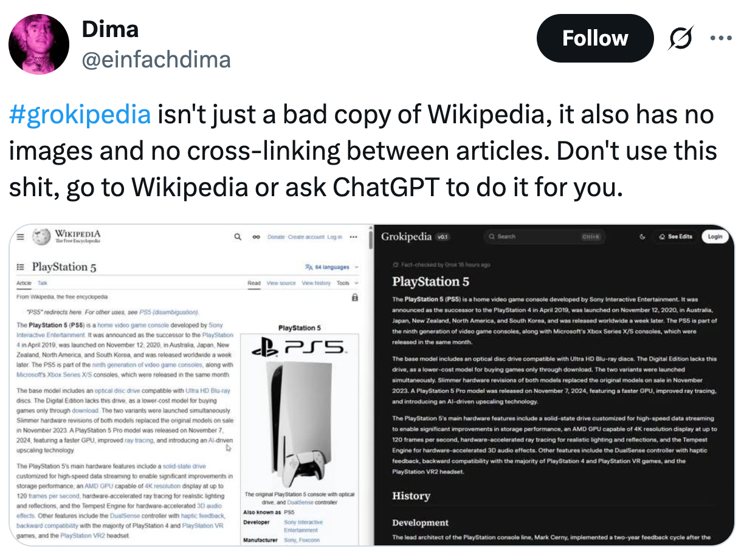This screenshot has width=744, height=560.
Task: Click the Wikipedia magnifier search icon
Action: pyautogui.click(x=238, y=237)
